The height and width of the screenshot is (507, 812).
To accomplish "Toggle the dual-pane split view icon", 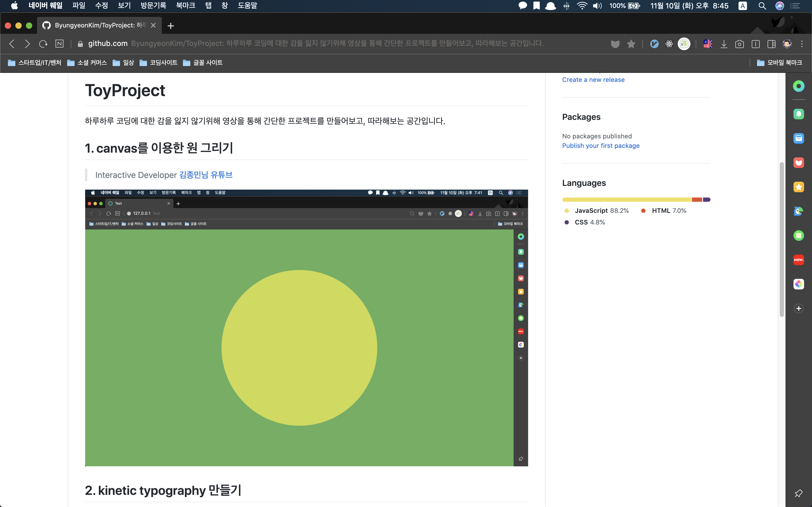I will pyautogui.click(x=771, y=44).
